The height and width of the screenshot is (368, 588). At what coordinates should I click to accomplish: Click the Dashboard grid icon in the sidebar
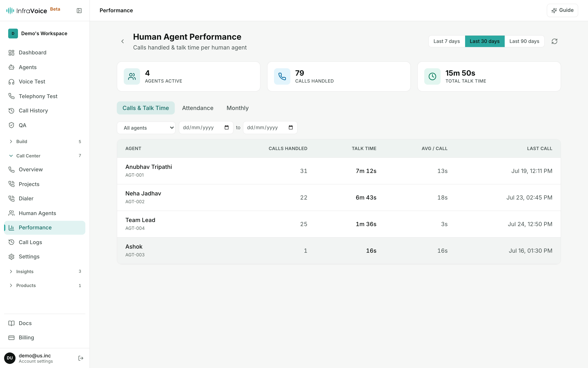point(11,53)
